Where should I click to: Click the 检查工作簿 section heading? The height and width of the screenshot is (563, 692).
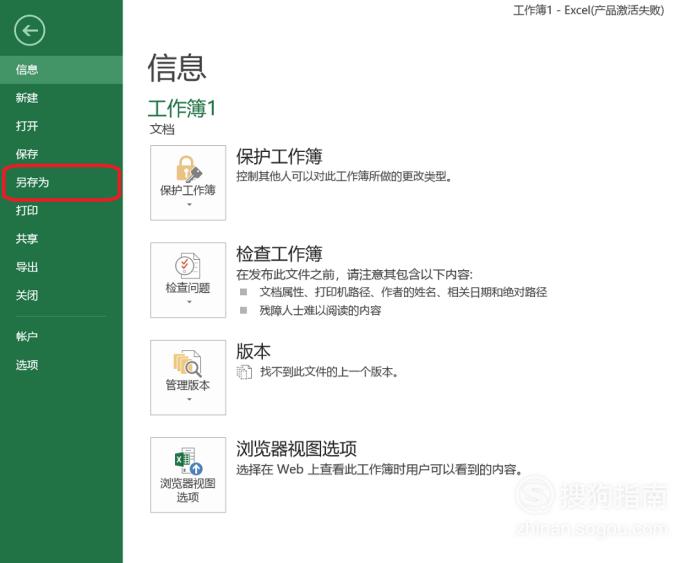(279, 254)
